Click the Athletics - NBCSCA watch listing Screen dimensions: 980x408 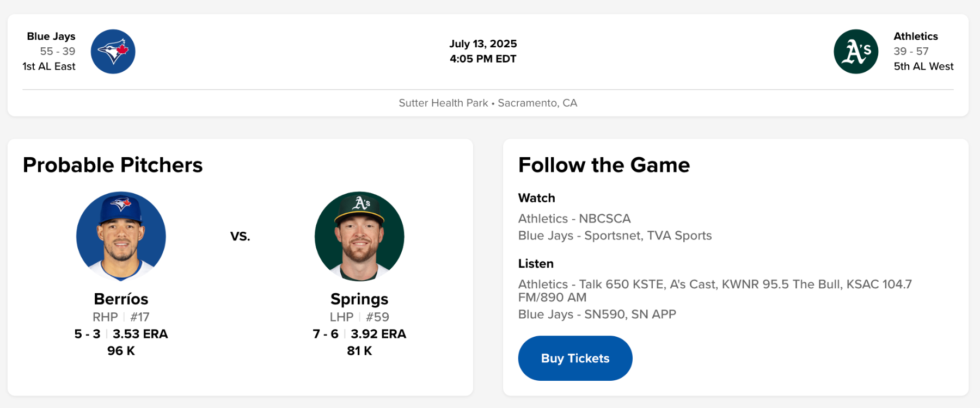574,219
